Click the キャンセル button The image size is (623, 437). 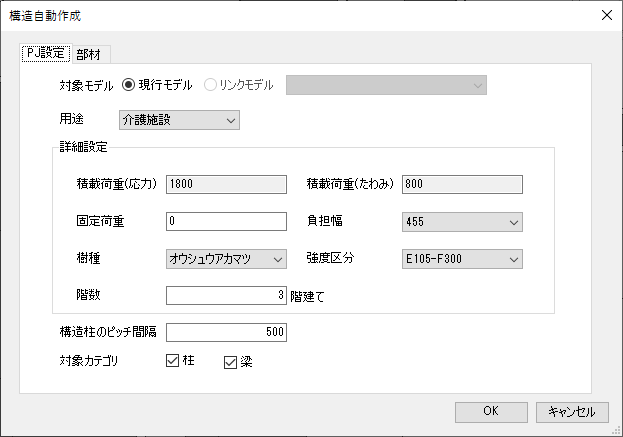point(572,412)
